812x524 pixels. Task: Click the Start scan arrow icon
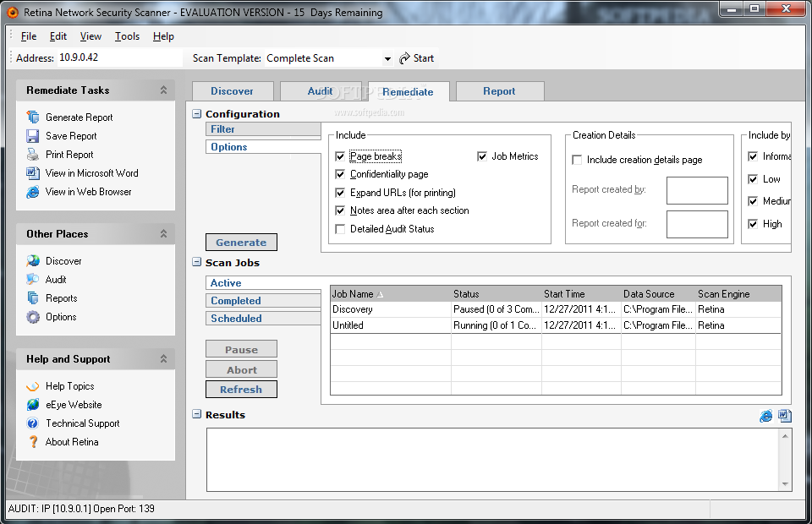coord(404,58)
